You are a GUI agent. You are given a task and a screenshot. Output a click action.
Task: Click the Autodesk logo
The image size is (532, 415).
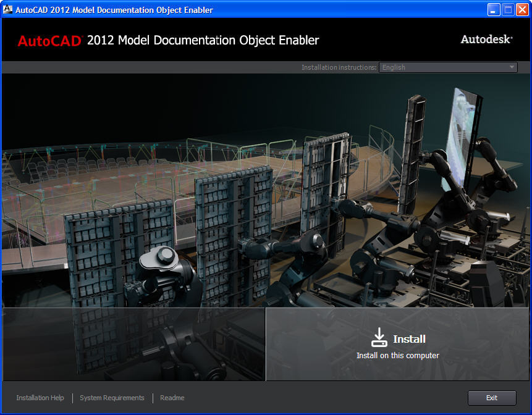(x=486, y=40)
